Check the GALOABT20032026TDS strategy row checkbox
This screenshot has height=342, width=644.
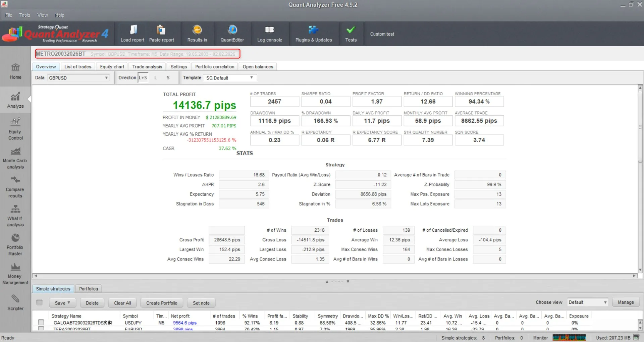tap(41, 323)
